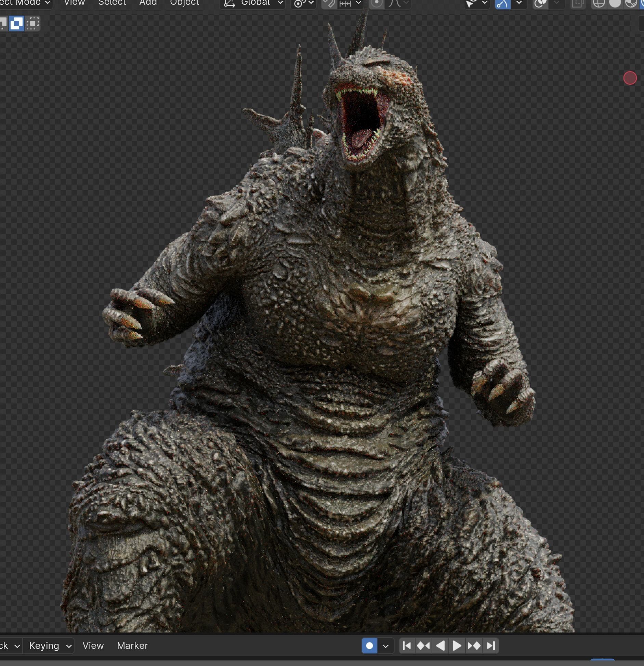Open the pivot point dropdown
This screenshot has height=666, width=644.
303,3
